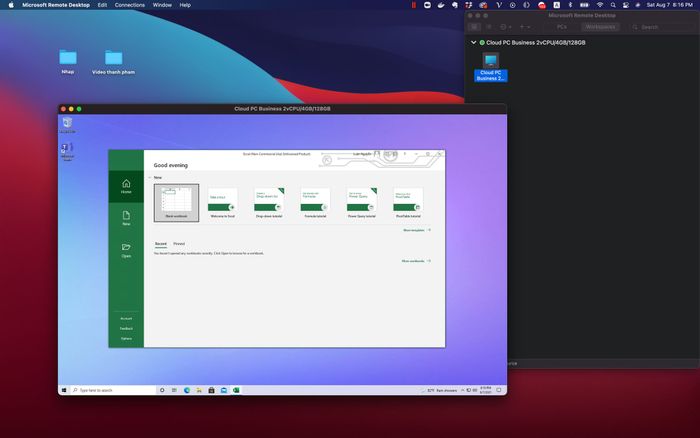Click the date and time in Mac menu bar

click(669, 5)
